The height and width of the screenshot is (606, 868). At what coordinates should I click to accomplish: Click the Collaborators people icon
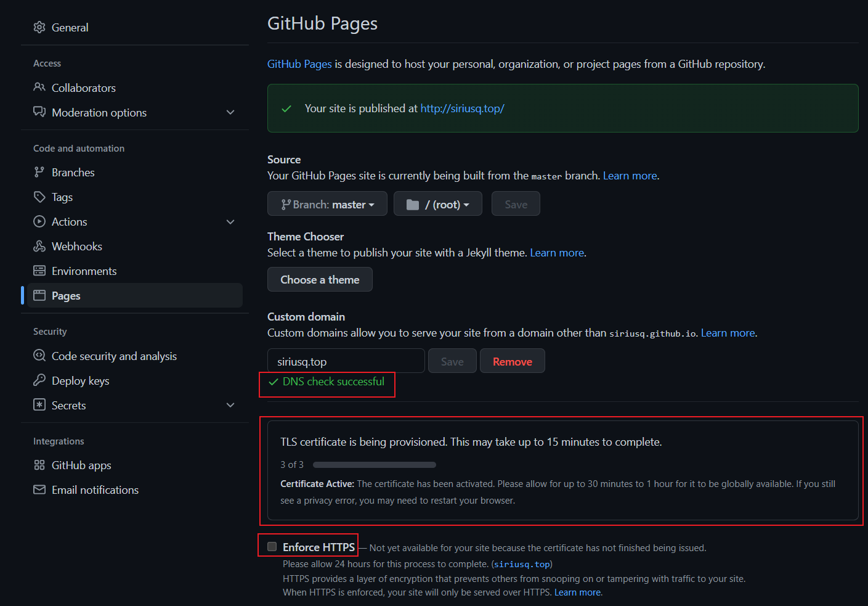(39, 88)
